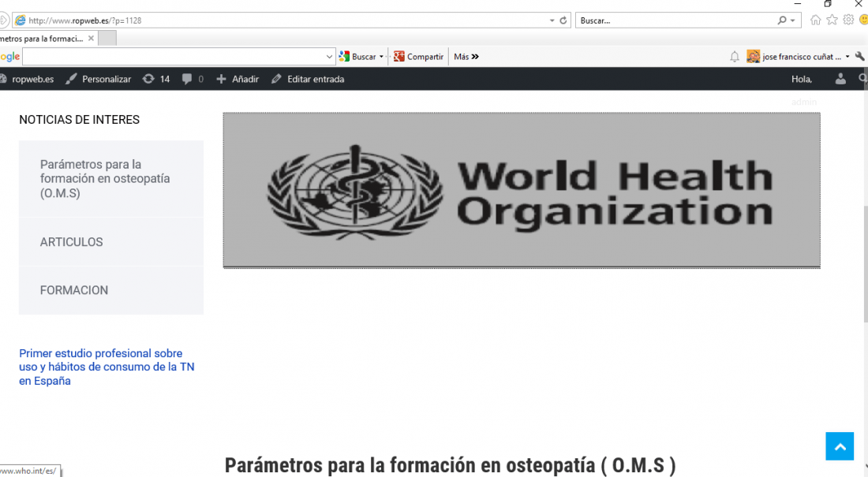Click the pencil icon beside Editar entrada

point(276,79)
